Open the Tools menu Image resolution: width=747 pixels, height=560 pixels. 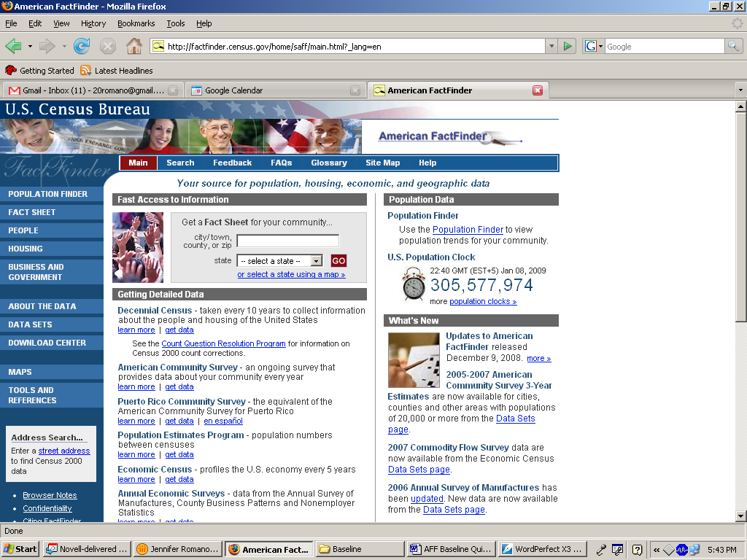point(175,23)
